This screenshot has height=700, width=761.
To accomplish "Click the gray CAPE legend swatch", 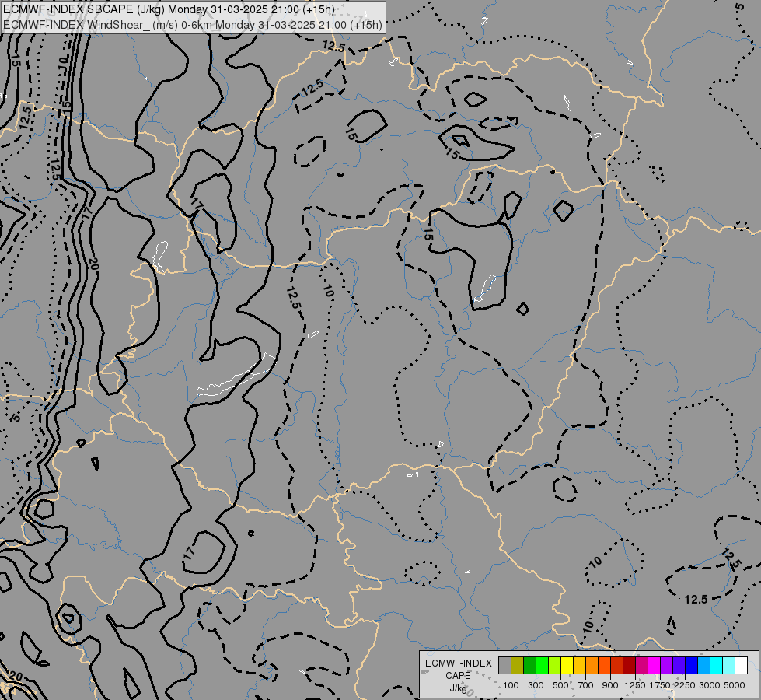I will (504, 665).
